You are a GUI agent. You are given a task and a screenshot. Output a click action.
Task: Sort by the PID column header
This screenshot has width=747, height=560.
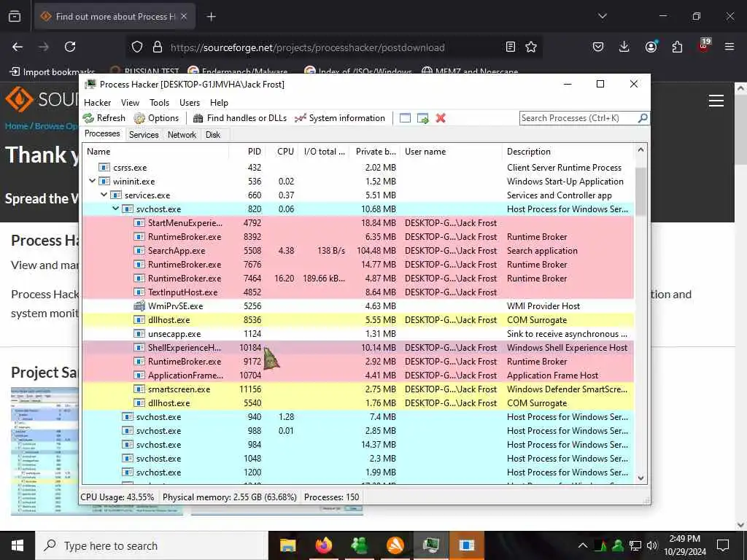tap(247, 152)
